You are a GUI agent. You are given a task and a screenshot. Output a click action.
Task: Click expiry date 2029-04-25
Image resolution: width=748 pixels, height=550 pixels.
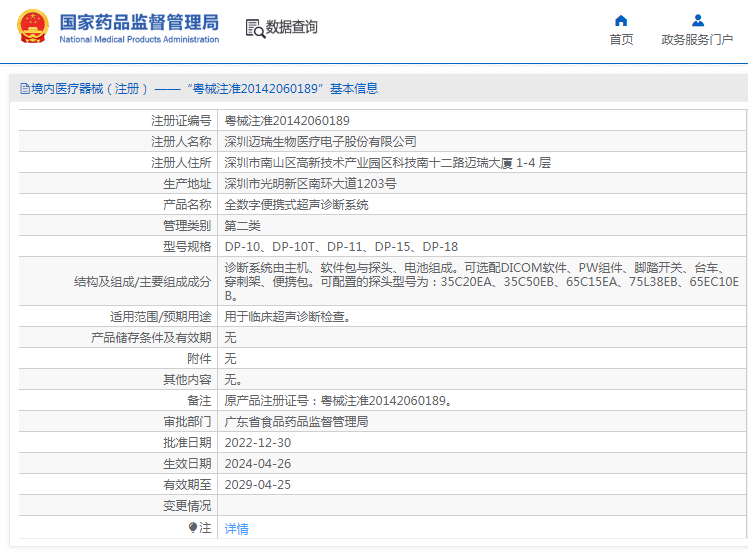click(x=258, y=485)
